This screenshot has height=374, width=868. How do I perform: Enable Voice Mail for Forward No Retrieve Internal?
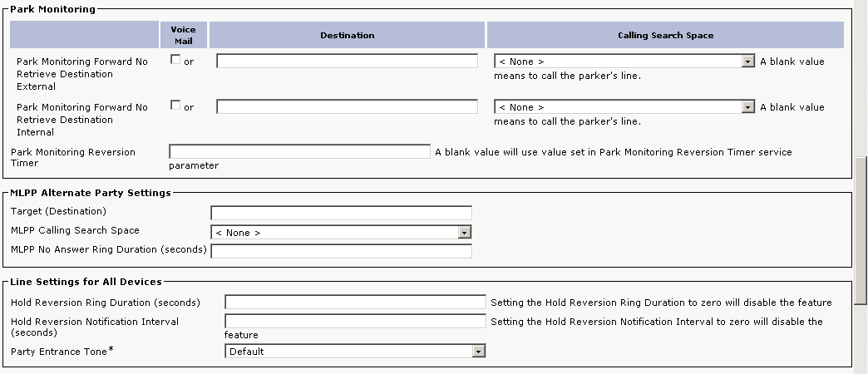(175, 106)
